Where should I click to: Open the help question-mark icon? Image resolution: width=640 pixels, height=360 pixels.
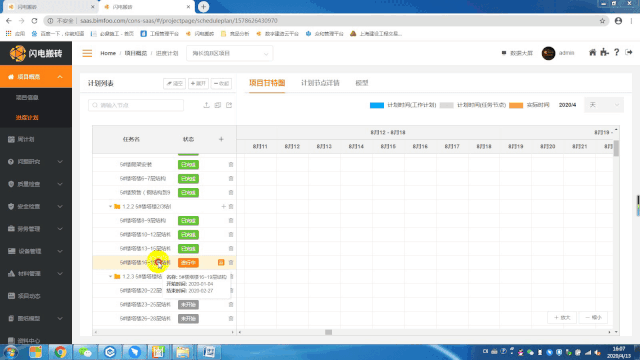tap(616, 52)
